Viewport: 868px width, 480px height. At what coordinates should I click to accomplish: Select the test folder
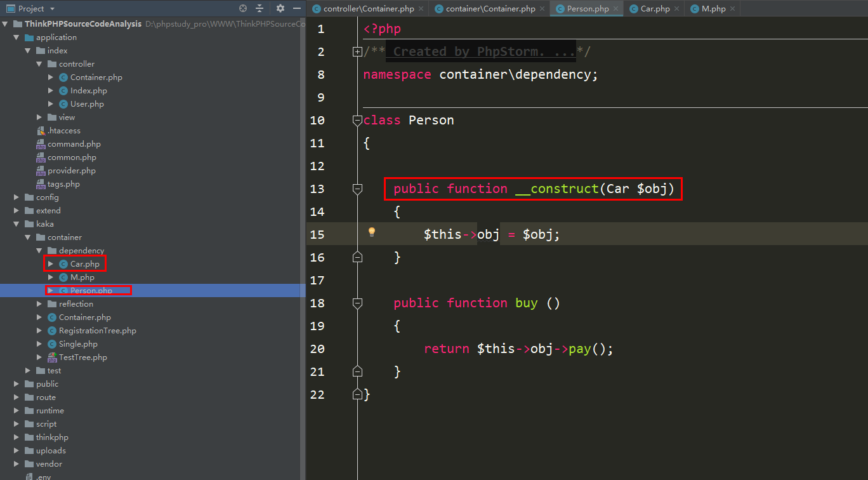tap(54, 371)
